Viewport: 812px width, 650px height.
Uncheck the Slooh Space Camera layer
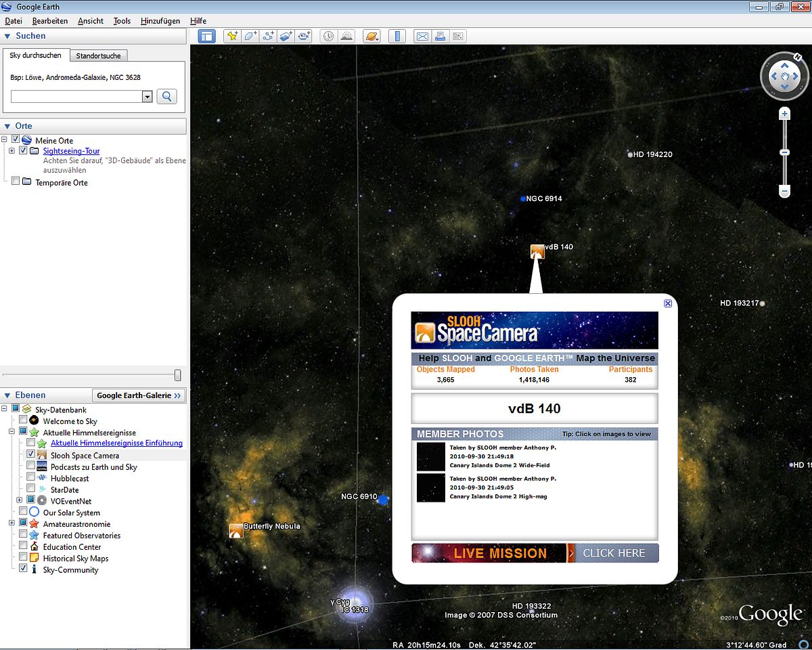pyautogui.click(x=30, y=455)
